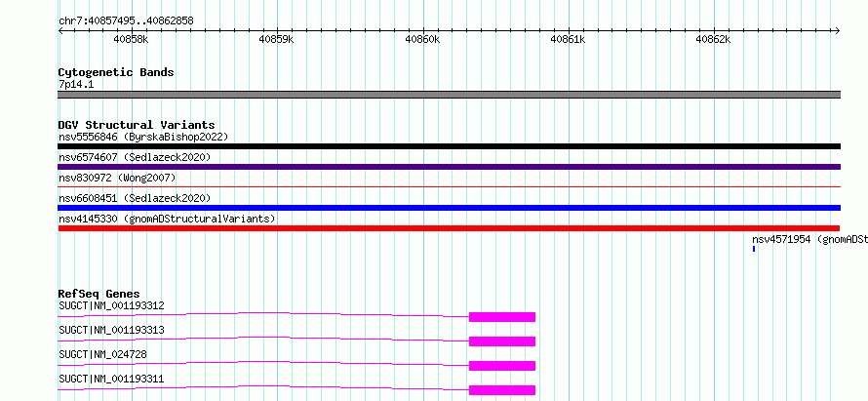Screen dimensions: 868x401
Task: Click the chr7:40857495..40862858 coordinate text
Action: tap(126, 21)
